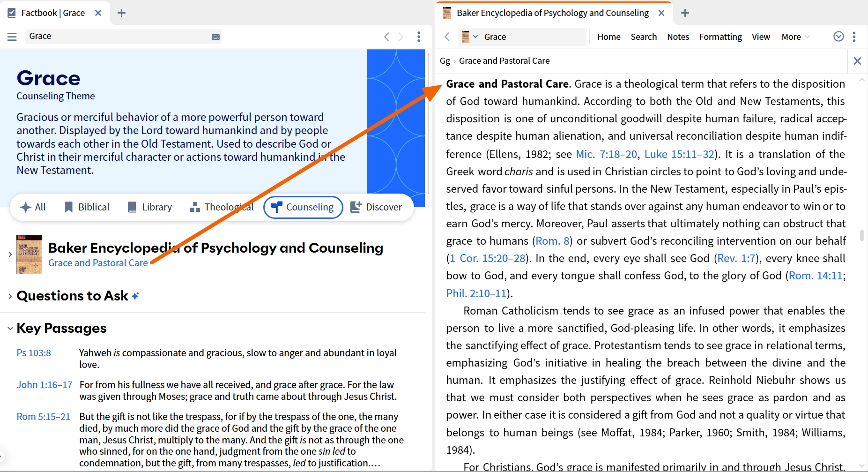The height and width of the screenshot is (472, 868).
Task: Click the Questions to Ask heading
Action: pos(72,296)
